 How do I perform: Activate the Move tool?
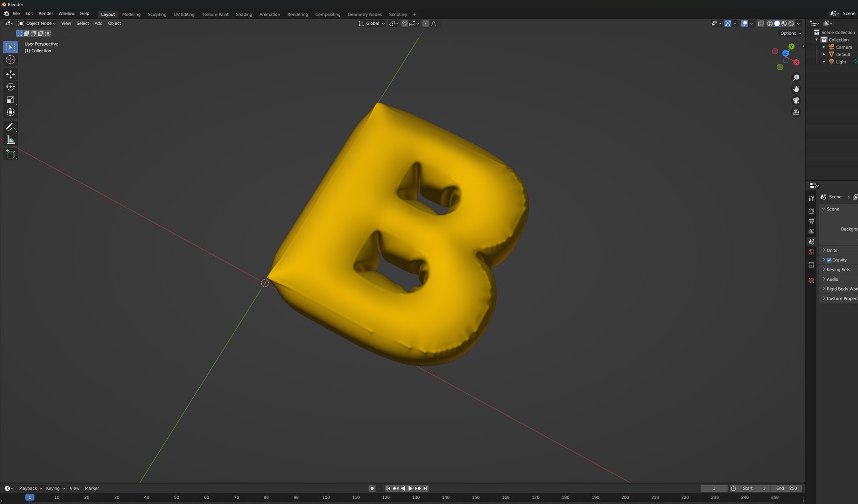(10, 74)
